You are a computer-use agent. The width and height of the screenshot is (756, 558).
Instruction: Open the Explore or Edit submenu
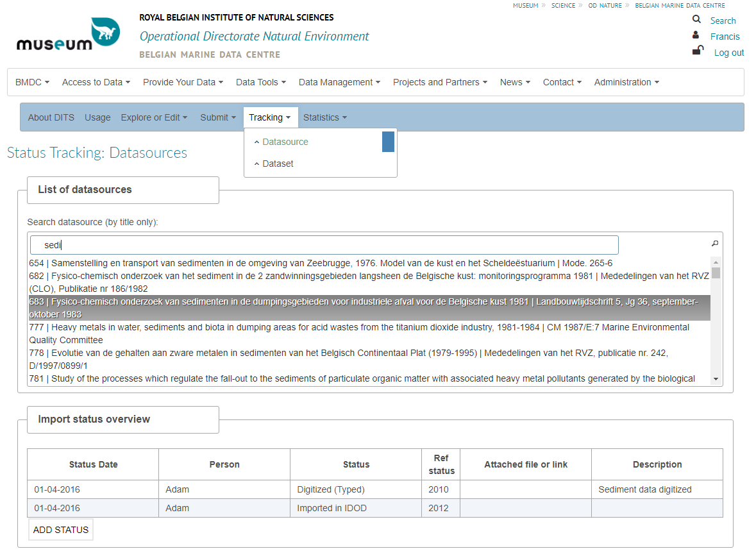point(154,117)
